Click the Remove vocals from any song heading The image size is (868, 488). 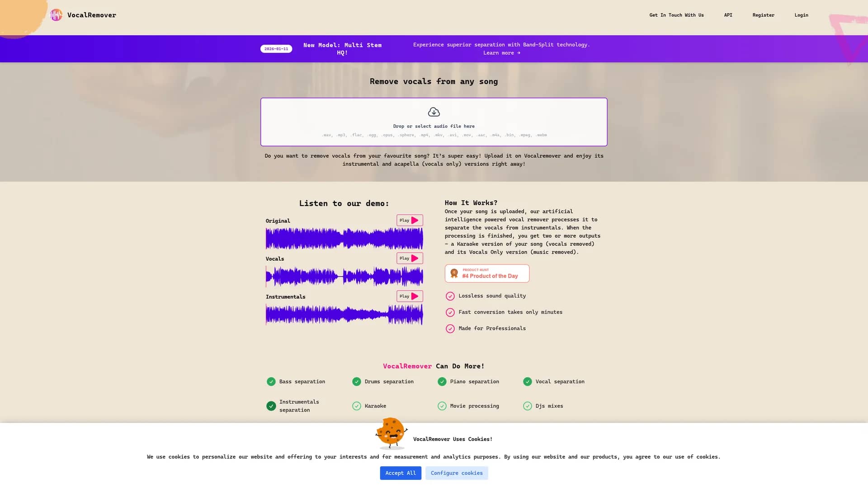pos(434,81)
